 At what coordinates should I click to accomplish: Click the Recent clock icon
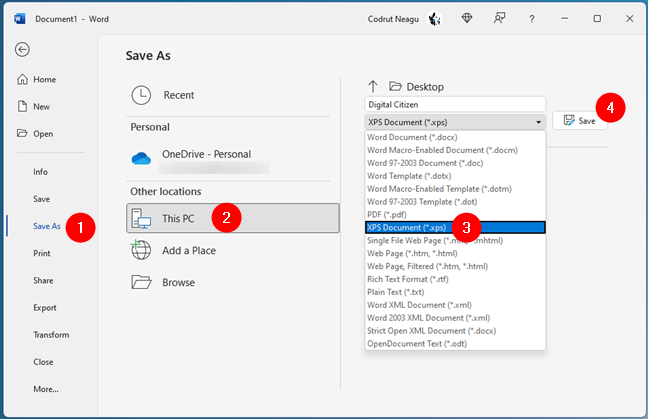pos(141,95)
